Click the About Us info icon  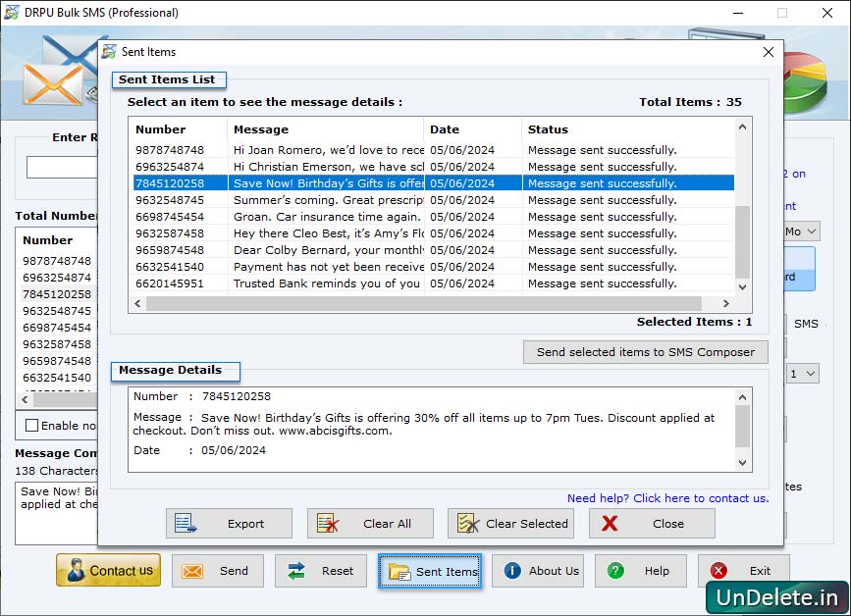coord(512,571)
